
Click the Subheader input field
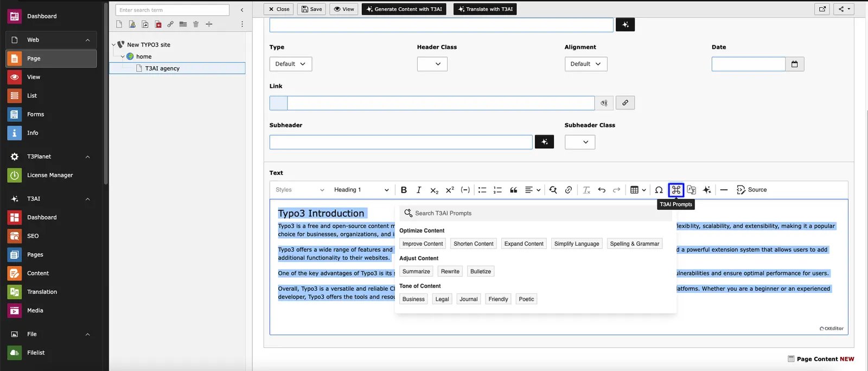pos(401,142)
